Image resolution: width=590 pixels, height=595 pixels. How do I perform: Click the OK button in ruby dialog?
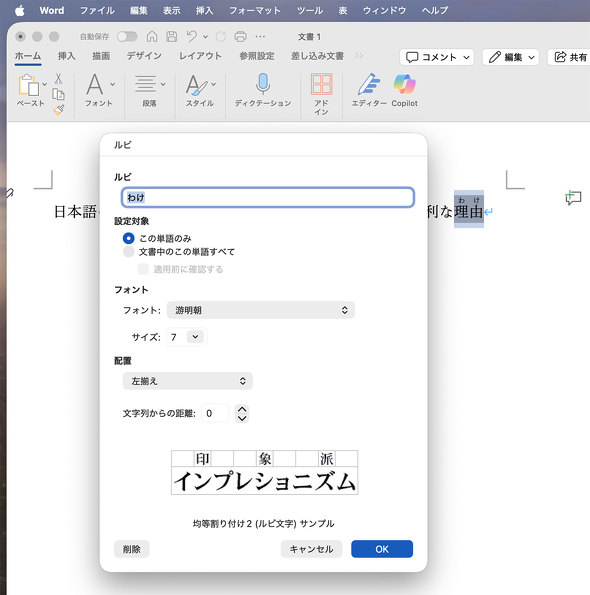(382, 549)
